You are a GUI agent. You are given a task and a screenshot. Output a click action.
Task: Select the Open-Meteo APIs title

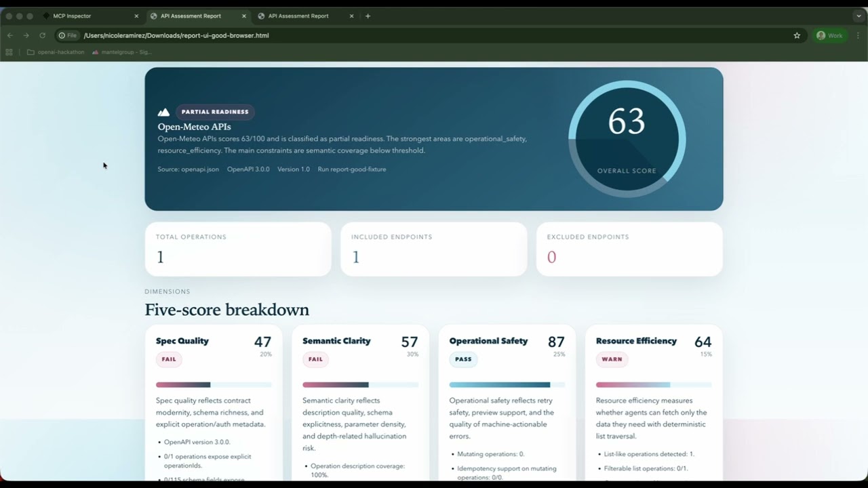(x=194, y=127)
